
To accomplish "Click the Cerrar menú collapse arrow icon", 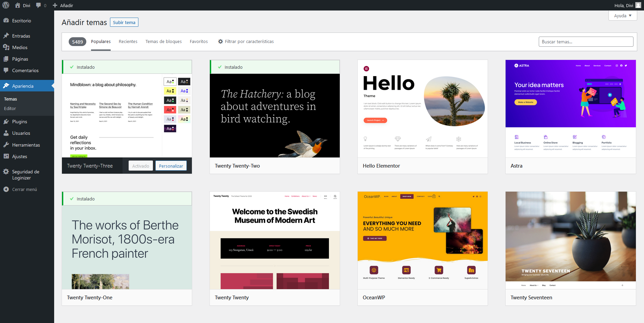I will [x=6, y=189].
